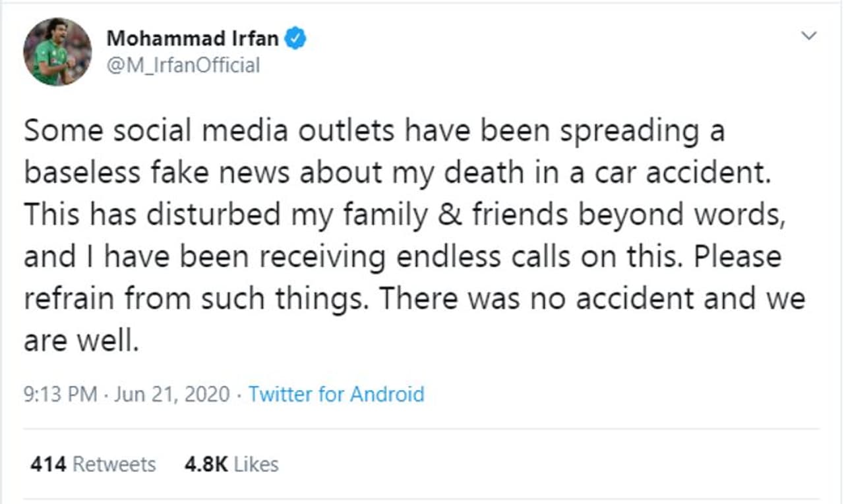This screenshot has height=504, width=844.
Task: Click the word Likes below the tweet
Action: [256, 464]
